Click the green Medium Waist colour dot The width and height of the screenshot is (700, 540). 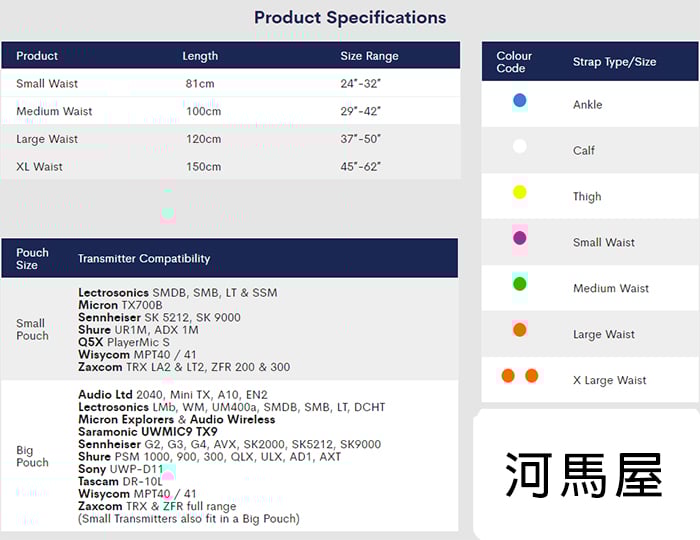coord(520,284)
